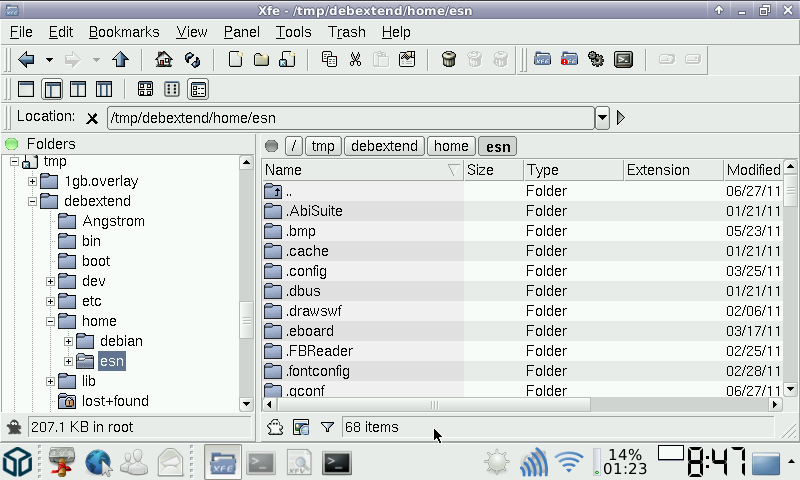Select the .config folder in file list
Screen dimensions: 800x480
point(306,271)
